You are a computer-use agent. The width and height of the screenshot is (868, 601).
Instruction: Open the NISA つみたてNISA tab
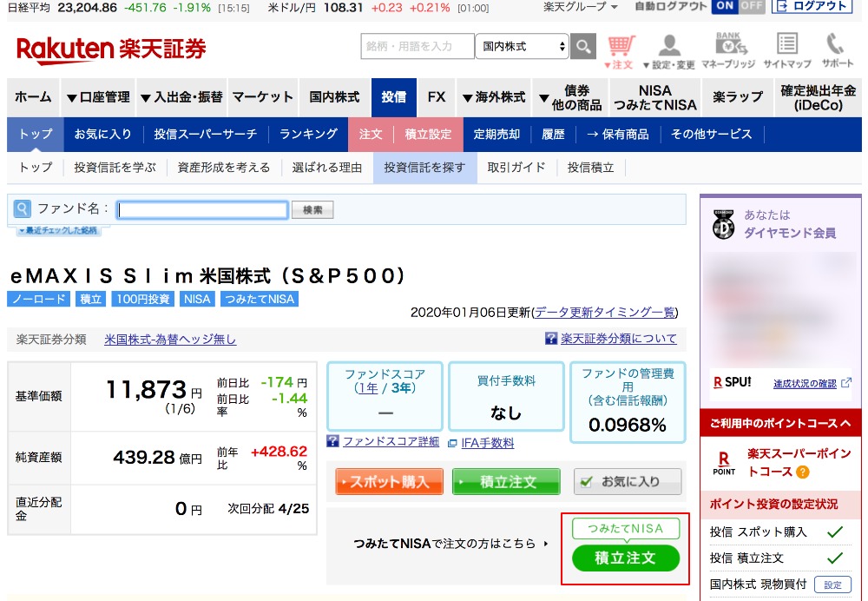click(x=654, y=97)
